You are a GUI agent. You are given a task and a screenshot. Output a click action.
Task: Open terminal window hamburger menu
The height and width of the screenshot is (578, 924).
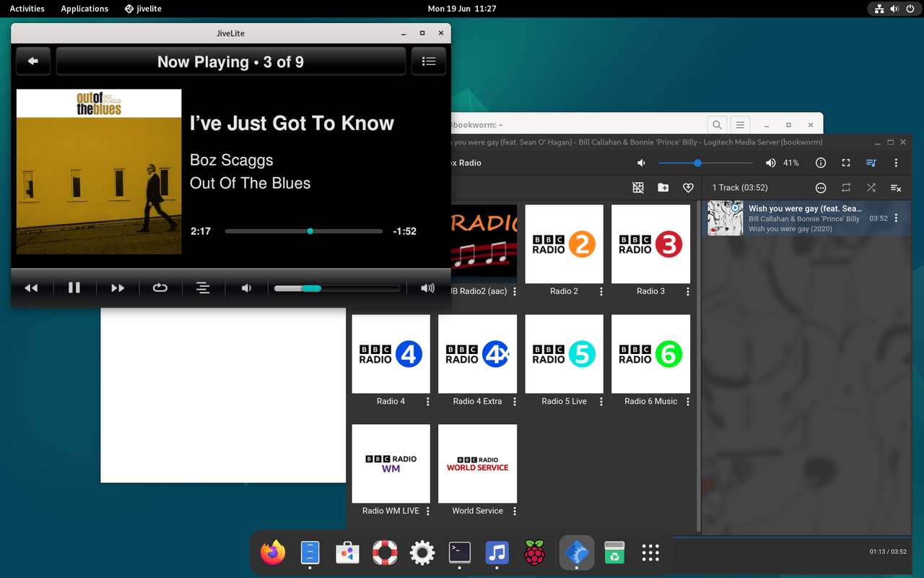point(738,125)
